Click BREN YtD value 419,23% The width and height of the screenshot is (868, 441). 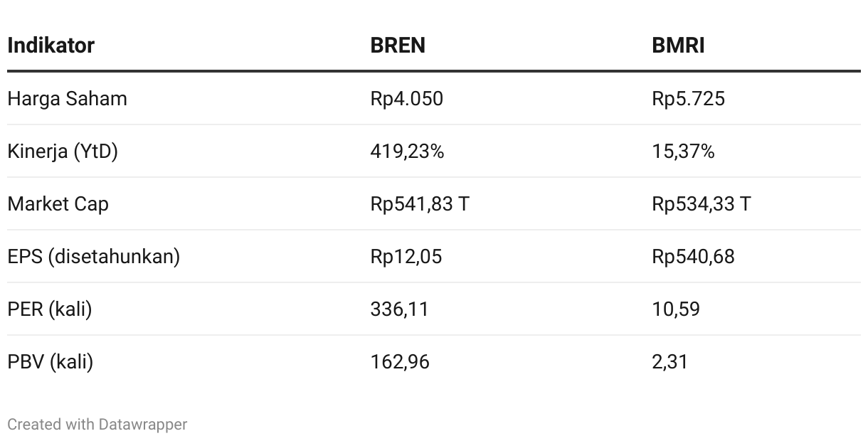[x=407, y=151]
